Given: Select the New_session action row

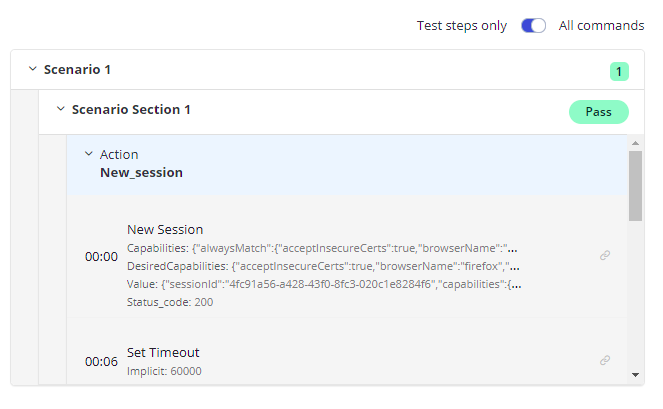Looking at the screenshot, I should 347,164.
